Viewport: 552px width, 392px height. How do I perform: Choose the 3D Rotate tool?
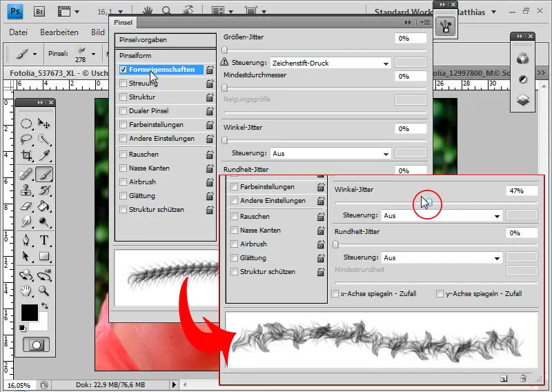(26, 275)
